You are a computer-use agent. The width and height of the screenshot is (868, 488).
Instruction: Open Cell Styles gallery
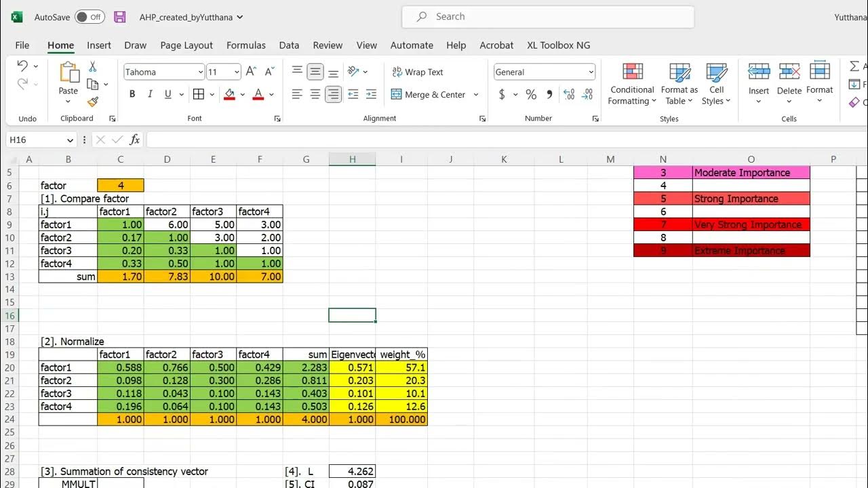(x=716, y=84)
